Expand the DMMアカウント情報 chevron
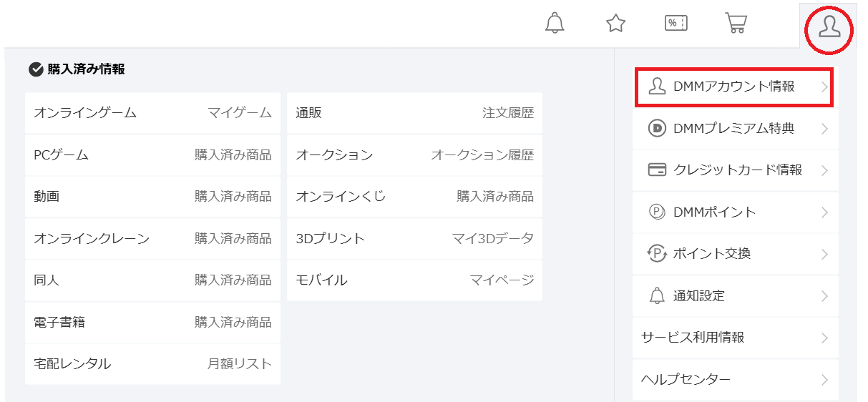 (824, 87)
